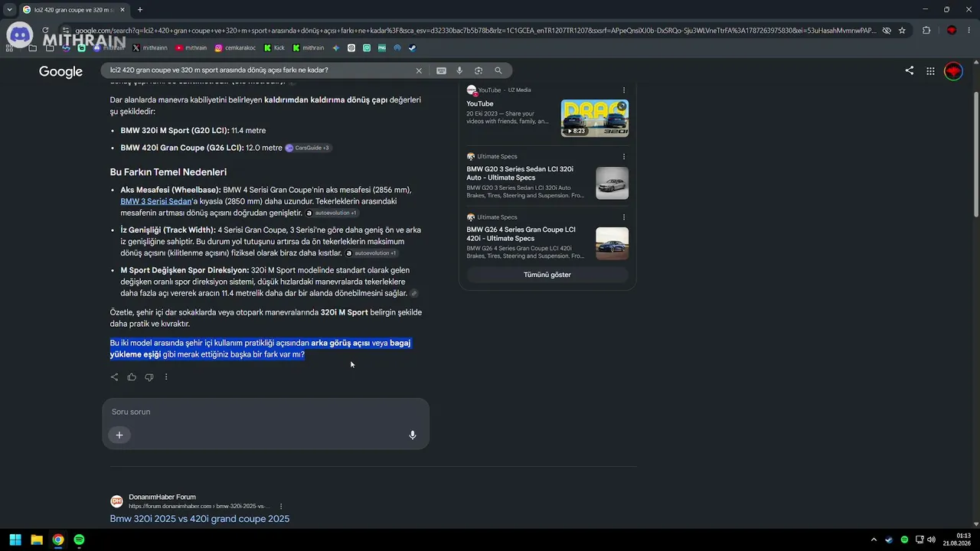980x551 pixels.
Task: Open Spotify from the taskbar
Action: [79, 540]
